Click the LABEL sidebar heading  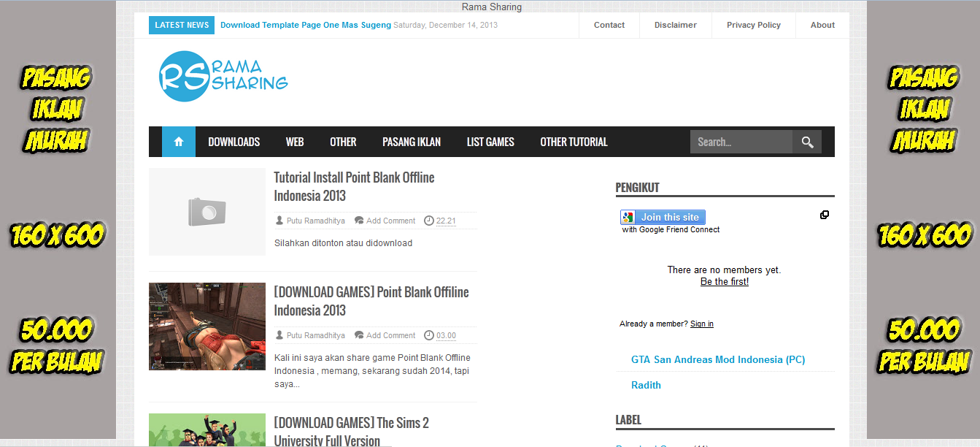(x=628, y=420)
